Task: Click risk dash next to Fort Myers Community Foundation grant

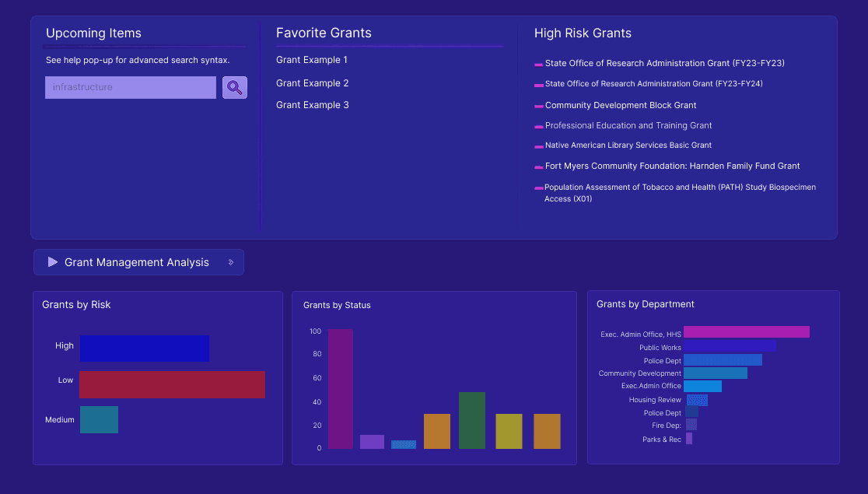Action: tap(537, 166)
